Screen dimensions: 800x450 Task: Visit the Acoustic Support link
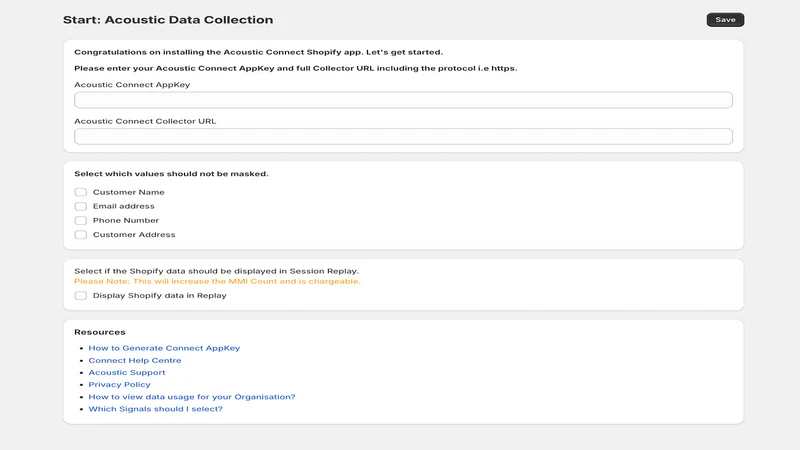point(127,372)
